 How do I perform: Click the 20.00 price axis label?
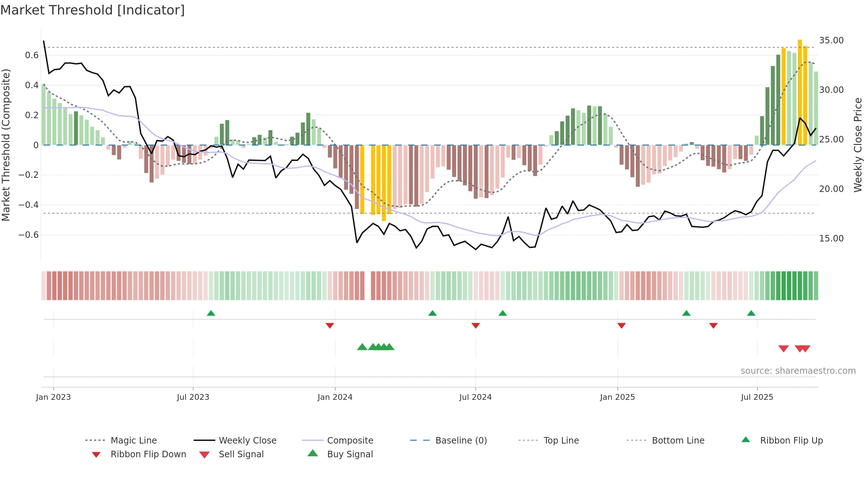831,189
